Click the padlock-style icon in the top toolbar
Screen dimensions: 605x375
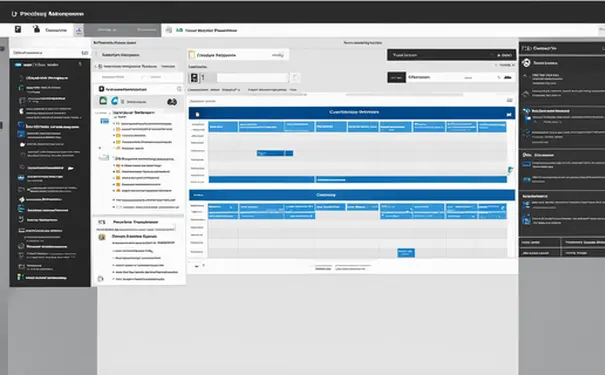click(36, 29)
